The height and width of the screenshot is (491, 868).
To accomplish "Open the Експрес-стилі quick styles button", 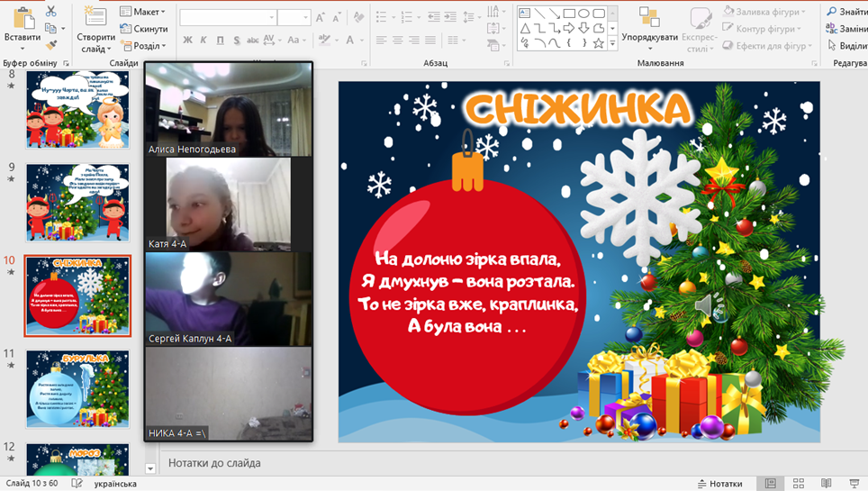I will point(701,29).
